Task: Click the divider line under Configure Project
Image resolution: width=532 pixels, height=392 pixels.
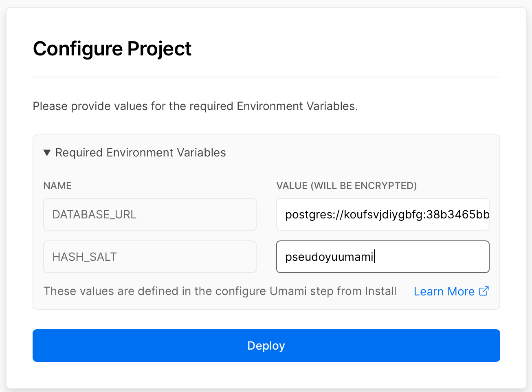Action: pos(266,77)
